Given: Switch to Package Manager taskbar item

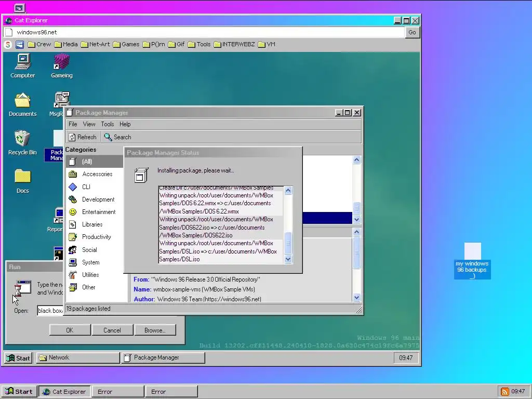Looking at the screenshot, I should [163, 357].
